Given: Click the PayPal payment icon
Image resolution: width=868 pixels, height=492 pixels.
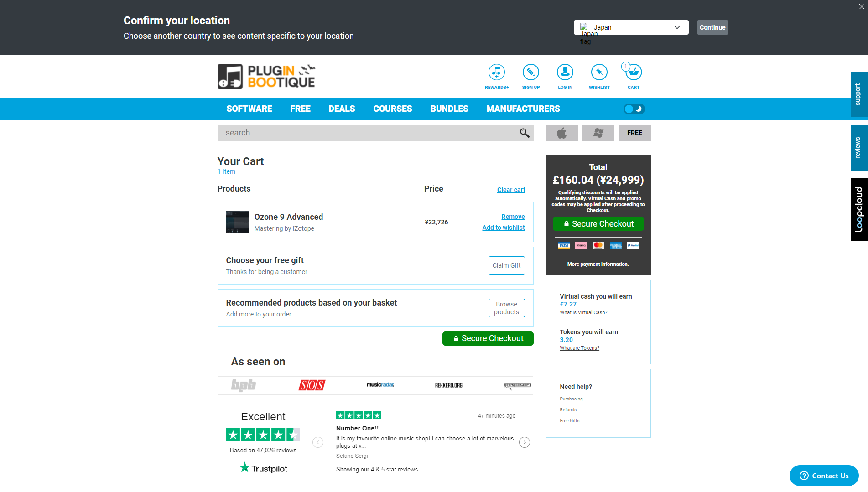Looking at the screenshot, I should pos(633,245).
